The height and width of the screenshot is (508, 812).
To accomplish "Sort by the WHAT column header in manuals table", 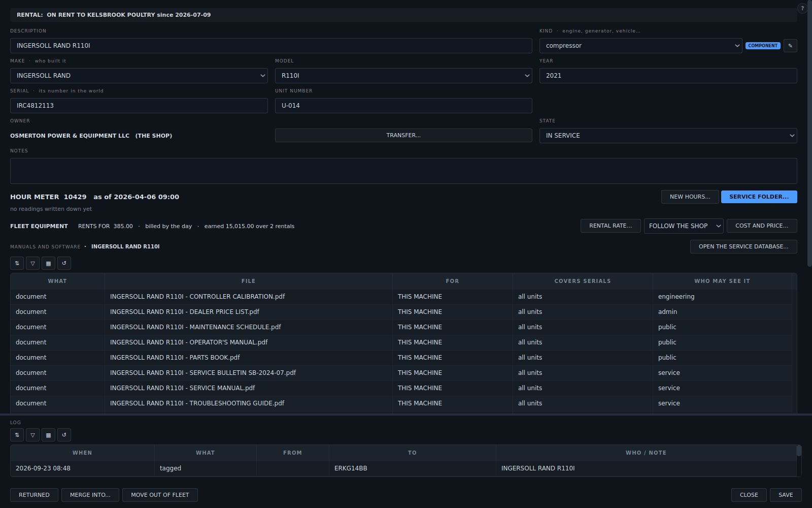I will (x=57, y=281).
